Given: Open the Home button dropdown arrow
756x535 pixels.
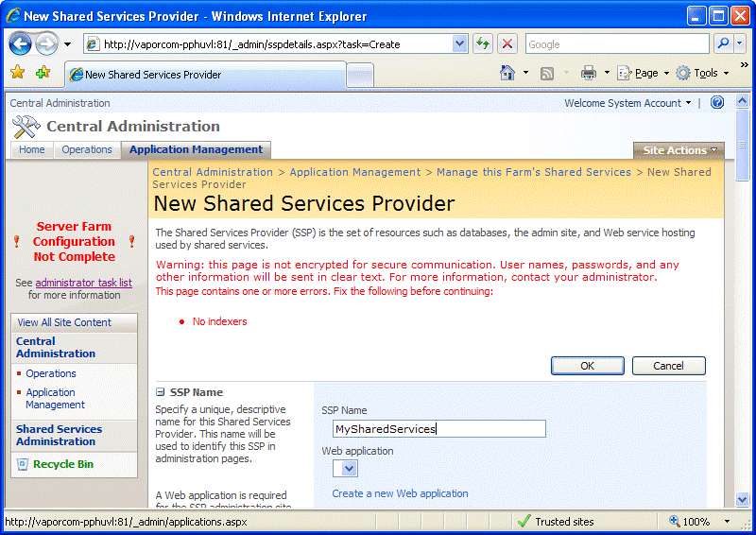Looking at the screenshot, I should pos(525,73).
